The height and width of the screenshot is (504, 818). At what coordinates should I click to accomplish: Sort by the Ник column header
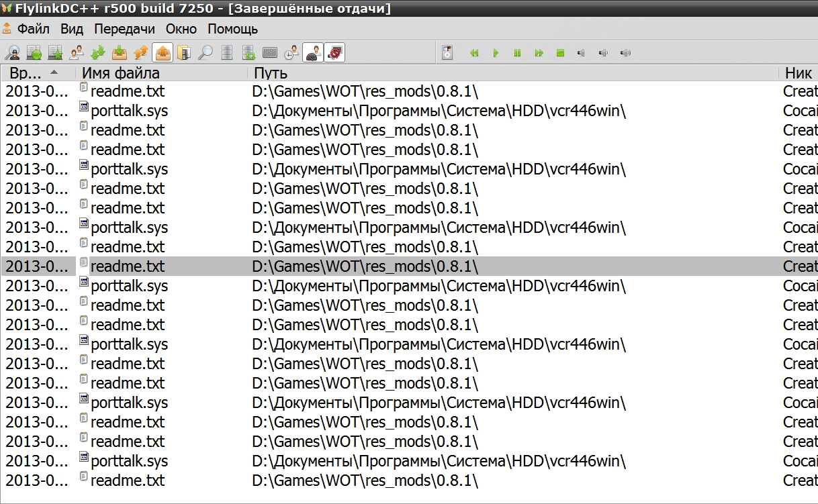[x=799, y=72]
